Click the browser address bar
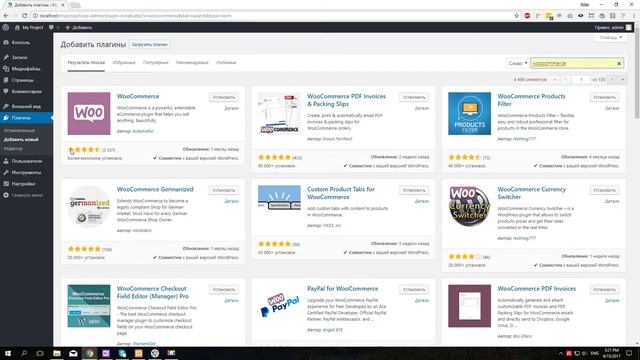Image resolution: width=640 pixels, height=360 pixels. pos(271,16)
